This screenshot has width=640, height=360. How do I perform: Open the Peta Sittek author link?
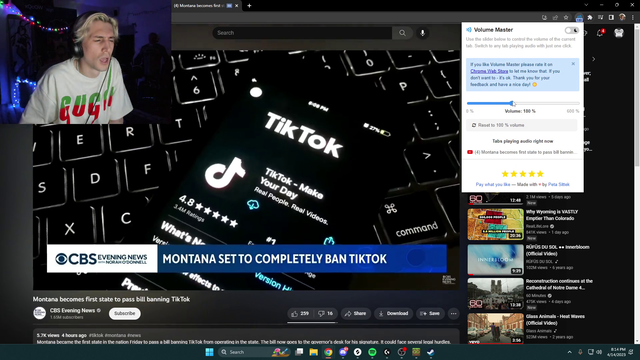coord(559,184)
